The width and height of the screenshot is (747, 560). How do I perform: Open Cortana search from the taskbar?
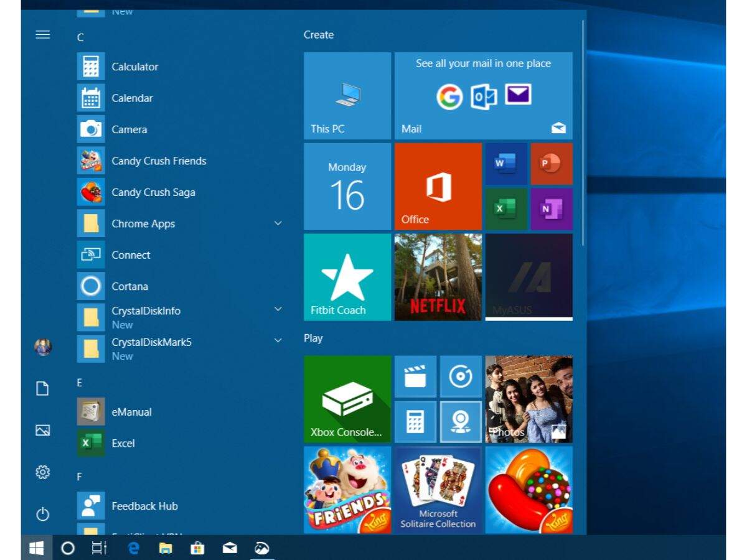pos(67,548)
